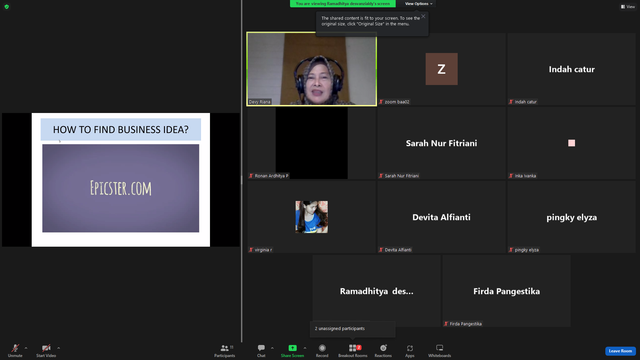Image resolution: width=640 pixels, height=360 pixels.
Task: Select the Inka Ivanka participant tile
Action: [x=571, y=143]
